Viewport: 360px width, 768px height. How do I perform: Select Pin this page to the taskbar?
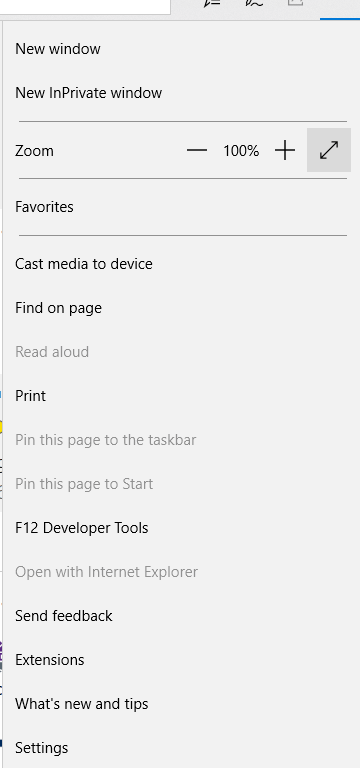click(181, 440)
